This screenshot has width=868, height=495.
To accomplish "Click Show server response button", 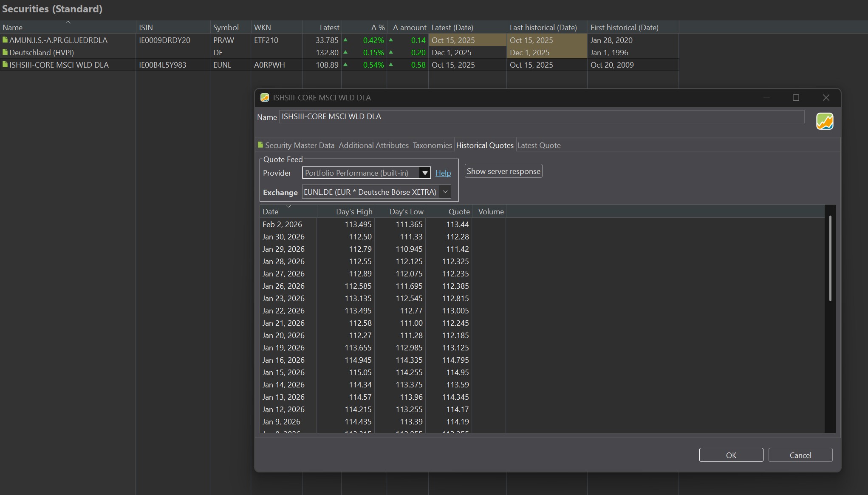I will [x=503, y=171].
